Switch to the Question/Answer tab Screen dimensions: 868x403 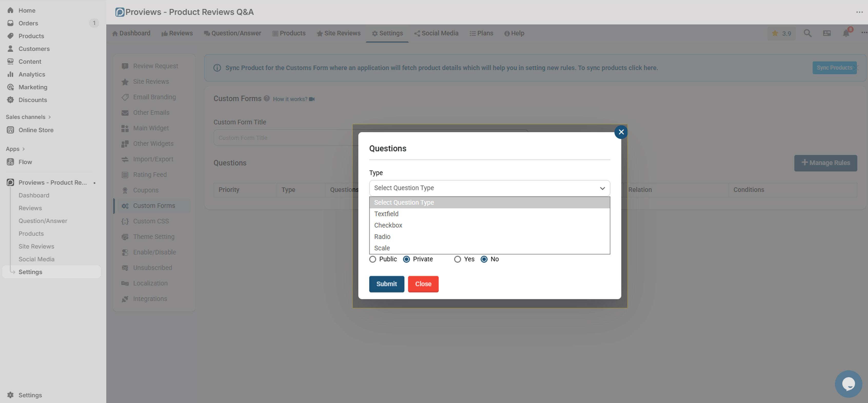pyautogui.click(x=232, y=33)
